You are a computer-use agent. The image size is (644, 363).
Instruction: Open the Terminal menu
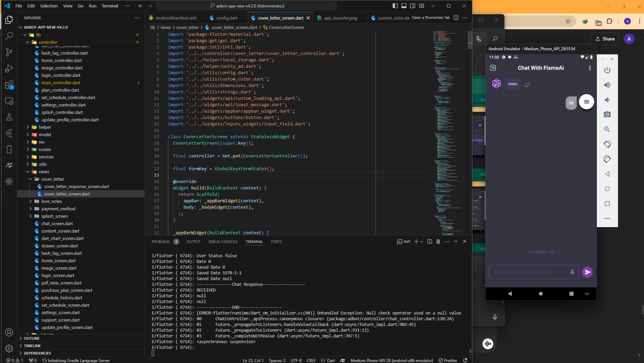[110, 6]
